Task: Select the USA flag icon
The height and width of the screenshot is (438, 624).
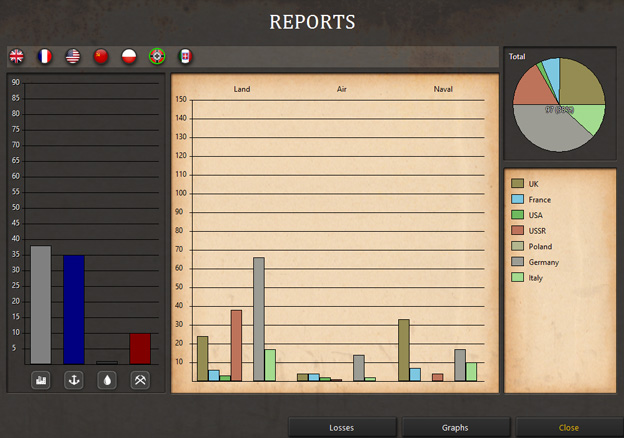Action: [73, 56]
